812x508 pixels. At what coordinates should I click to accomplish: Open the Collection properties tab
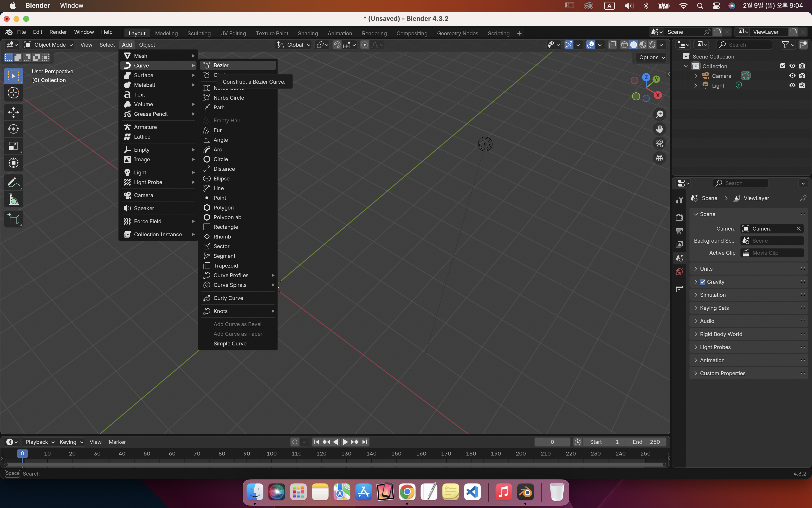(679, 289)
